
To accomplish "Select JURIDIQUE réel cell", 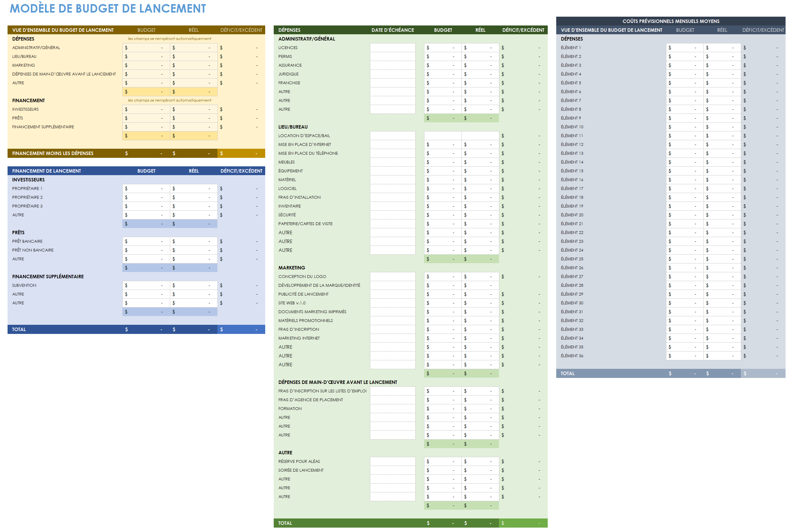I will click(480, 74).
